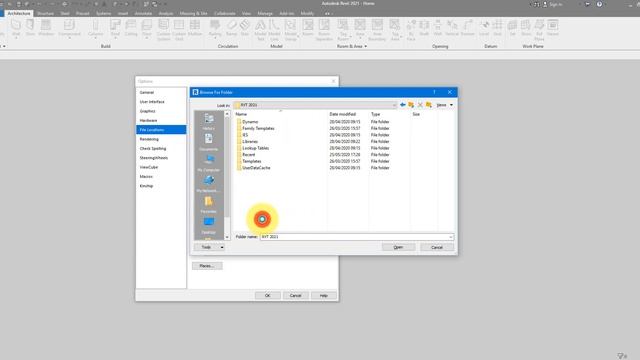Create a new folder in Browse dialog
The height and width of the screenshot is (360, 640).
point(429,105)
